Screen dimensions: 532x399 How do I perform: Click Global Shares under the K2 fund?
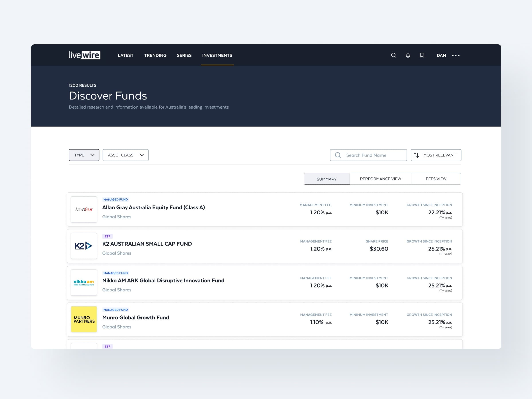coord(117,253)
